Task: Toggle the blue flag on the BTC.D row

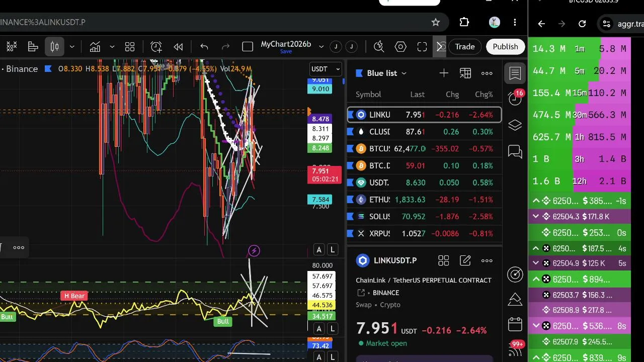Action: point(351,165)
